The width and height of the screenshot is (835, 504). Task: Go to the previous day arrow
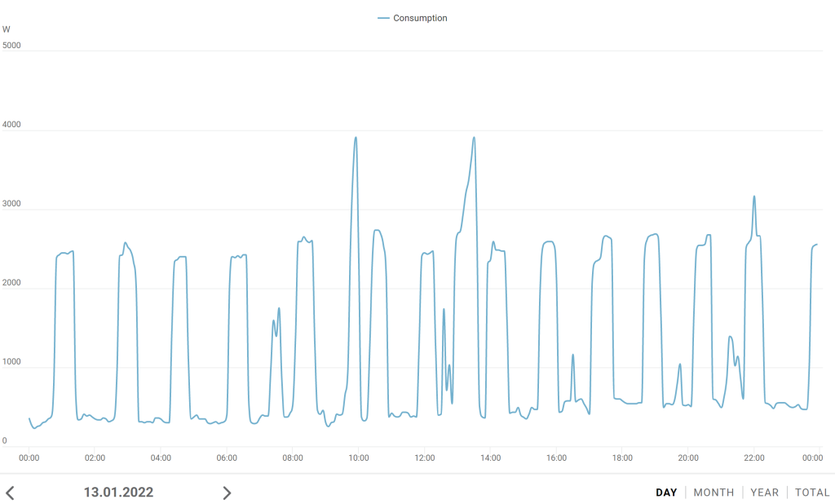[10, 493]
